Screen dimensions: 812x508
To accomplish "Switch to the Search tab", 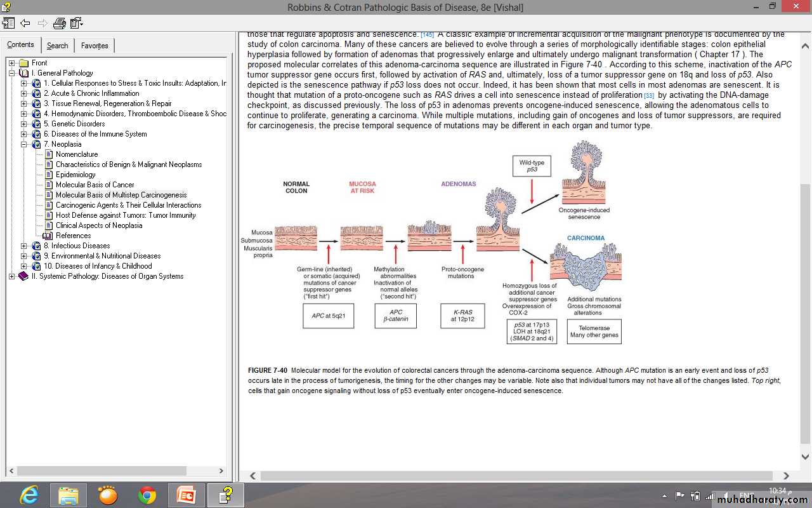I will [x=57, y=46].
